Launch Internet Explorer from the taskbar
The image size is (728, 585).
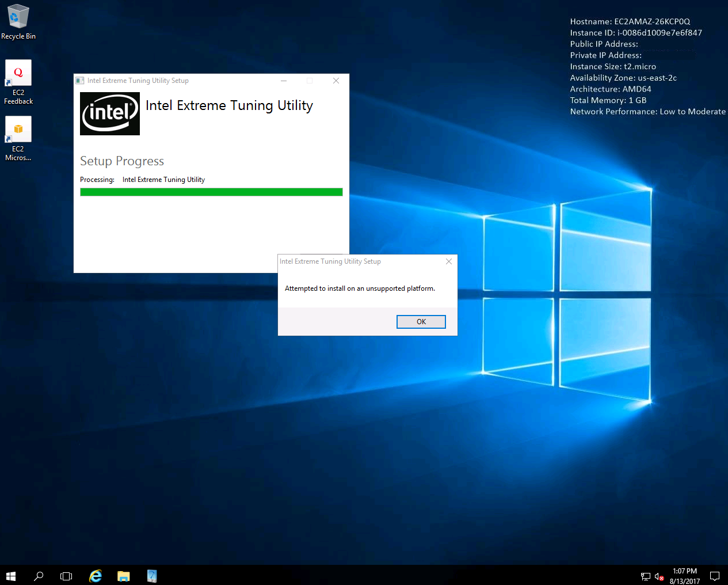[x=95, y=576]
